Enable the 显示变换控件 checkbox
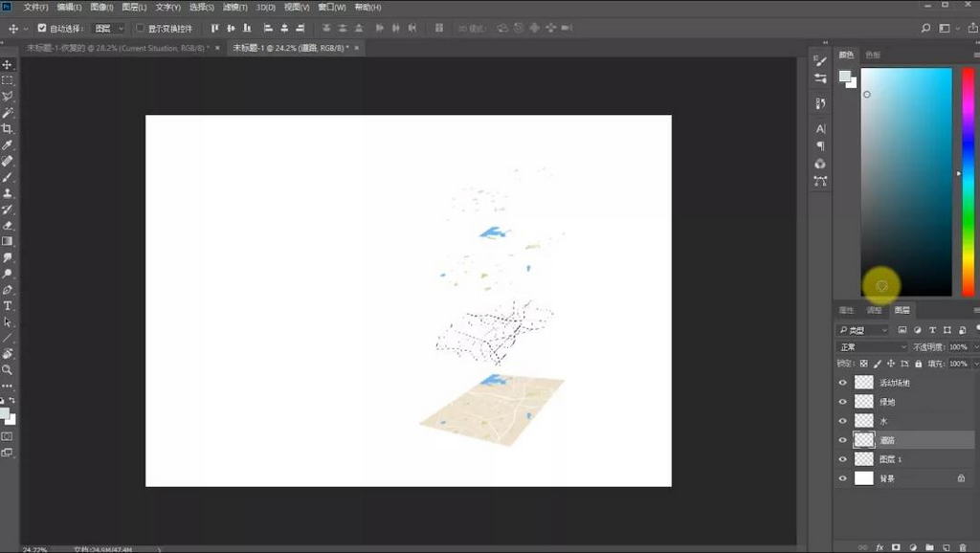 point(141,29)
